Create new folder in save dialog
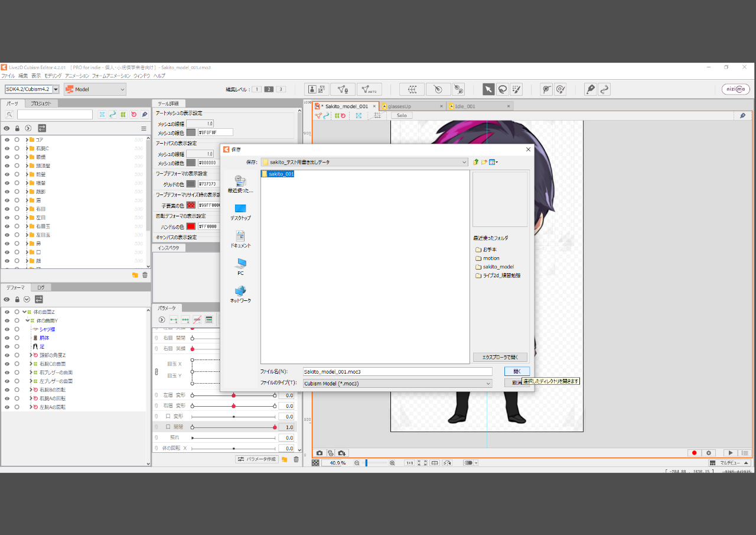 click(484, 162)
